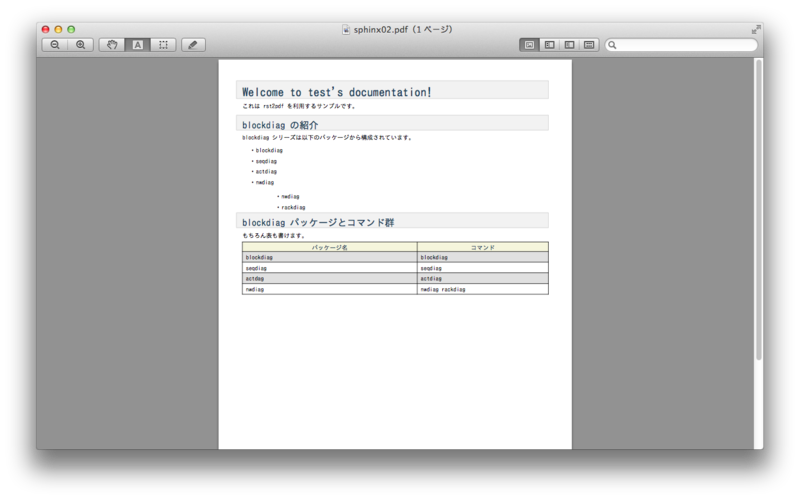The width and height of the screenshot is (800, 500).
Task: Select the rectangular selection tool
Action: 163,45
